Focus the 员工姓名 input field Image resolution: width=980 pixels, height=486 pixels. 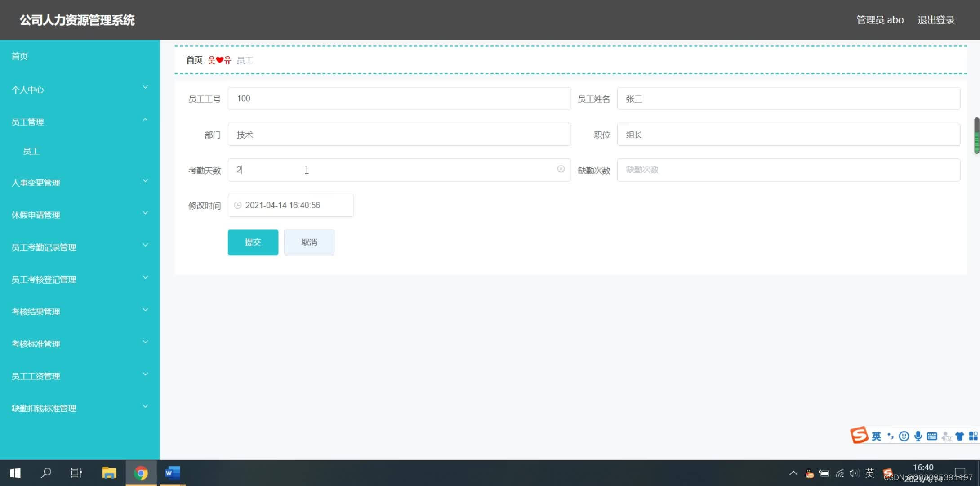[x=788, y=99]
